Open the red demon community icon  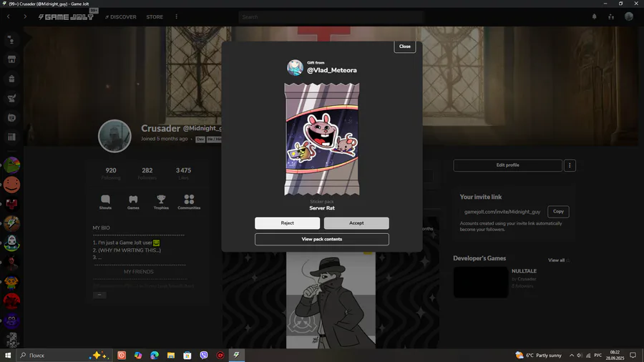tap(11, 301)
